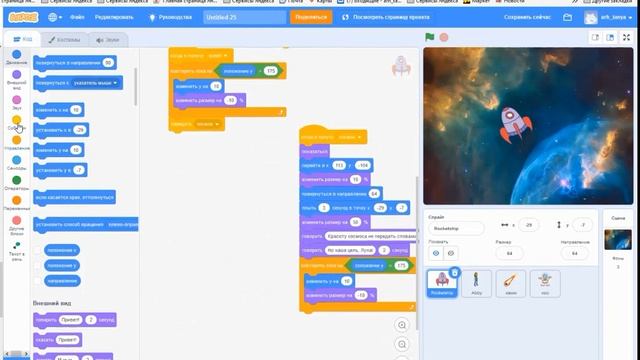Zoom in the scripts workspace

[x=402, y=325]
